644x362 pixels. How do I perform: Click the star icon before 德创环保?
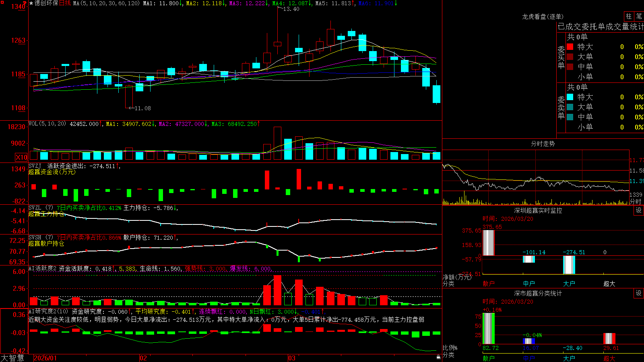click(31, 3)
